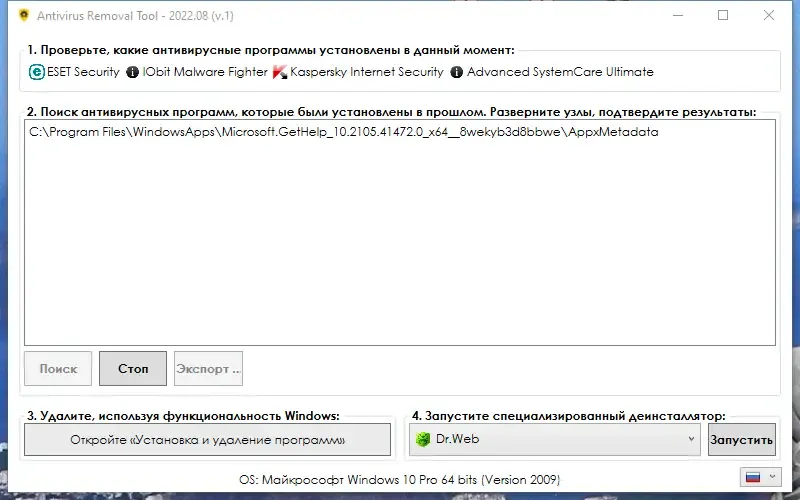Minimize the Antivirus Removal Tool window

(678, 15)
